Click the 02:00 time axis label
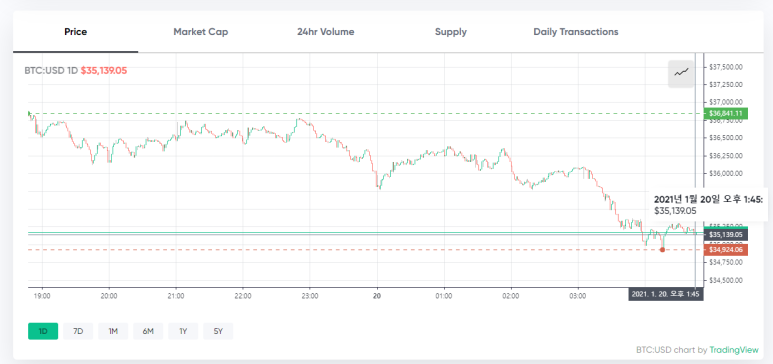Image resolution: width=773 pixels, height=364 pixels. [511, 296]
